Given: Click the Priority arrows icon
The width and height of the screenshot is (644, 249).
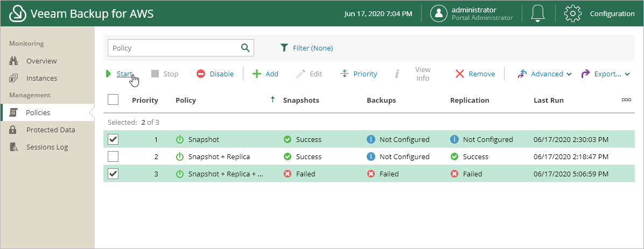Looking at the screenshot, I should click(x=345, y=74).
